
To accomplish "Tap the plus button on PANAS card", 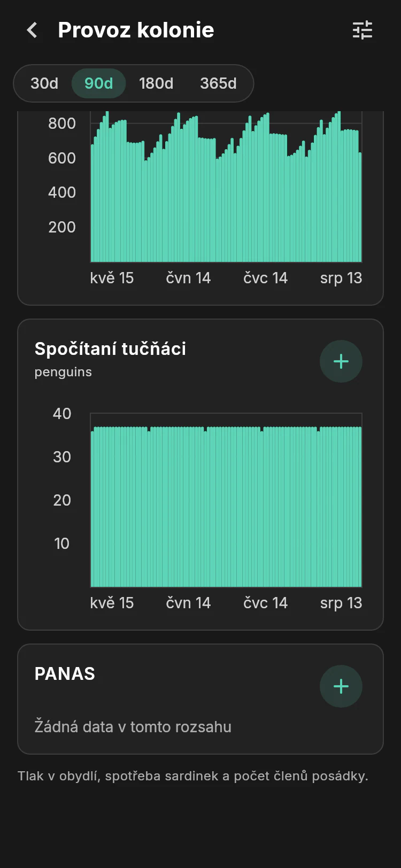I will click(341, 686).
